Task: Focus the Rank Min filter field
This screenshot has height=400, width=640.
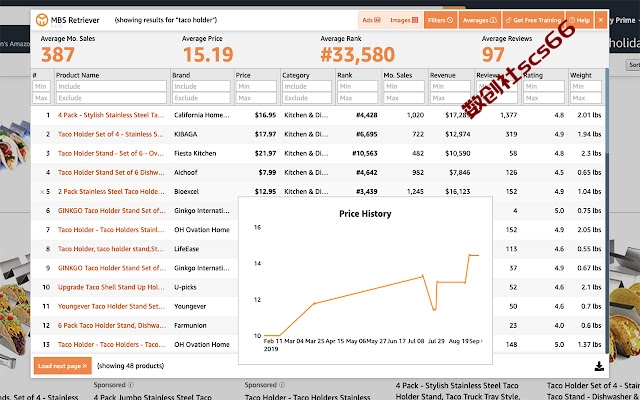Action: tap(358, 86)
